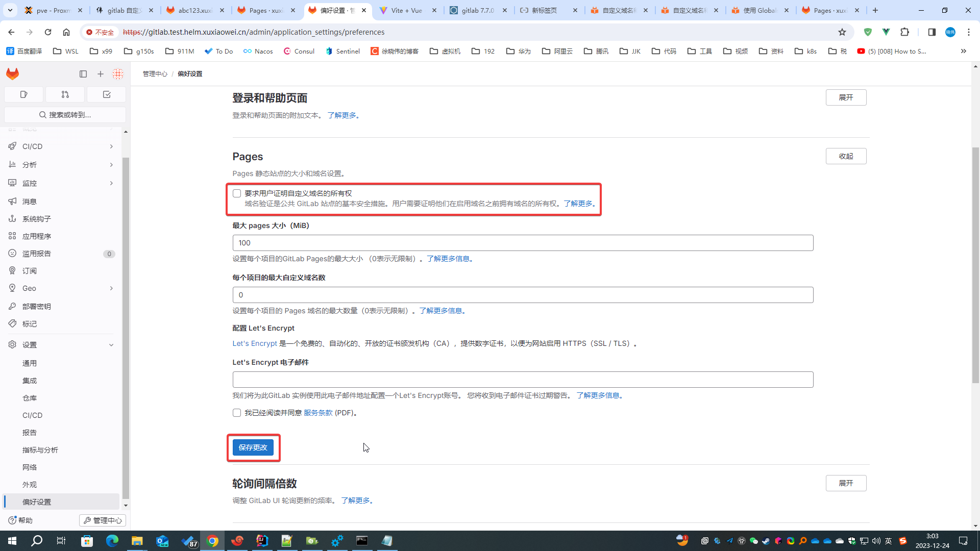Click the plus create-new icon
980x551 pixels.
101,74
